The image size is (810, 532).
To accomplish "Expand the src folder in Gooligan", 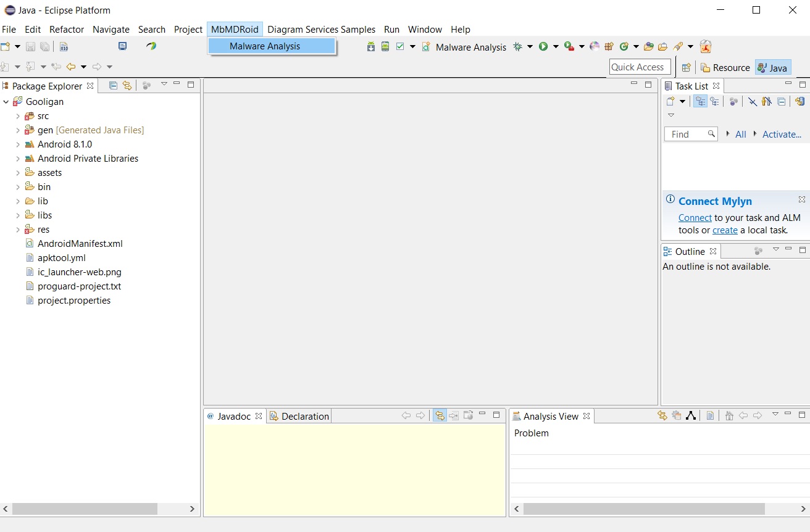I will pyautogui.click(x=18, y=116).
